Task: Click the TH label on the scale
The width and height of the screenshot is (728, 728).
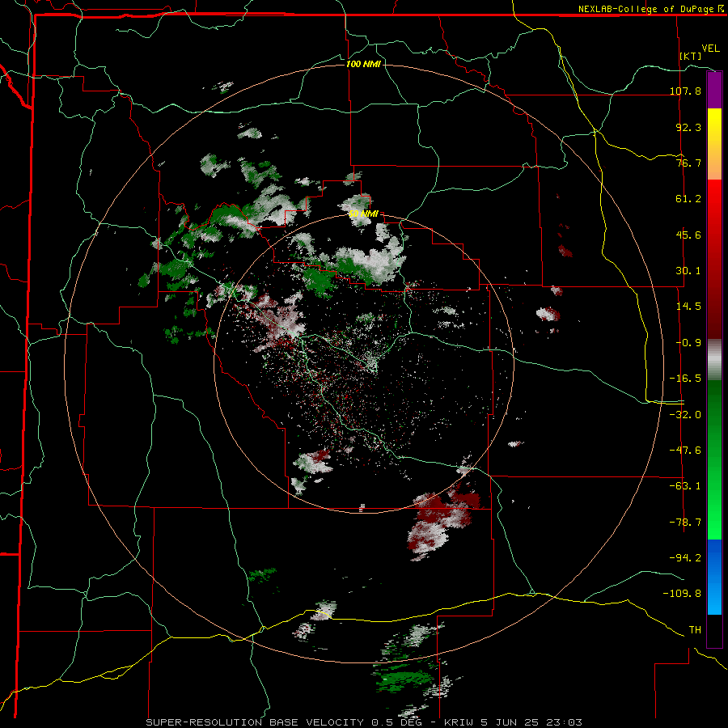Action: pyautogui.click(x=695, y=630)
